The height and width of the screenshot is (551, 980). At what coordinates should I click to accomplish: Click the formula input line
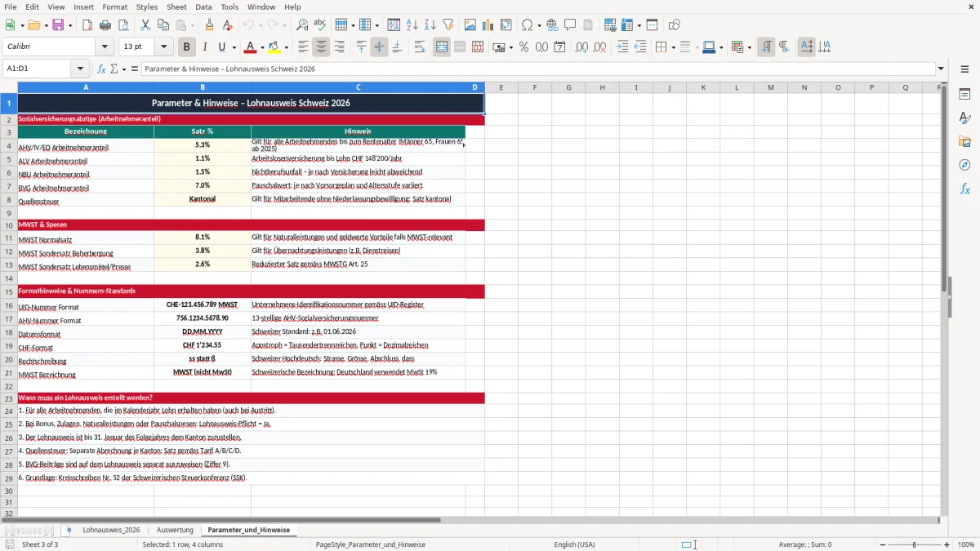537,69
